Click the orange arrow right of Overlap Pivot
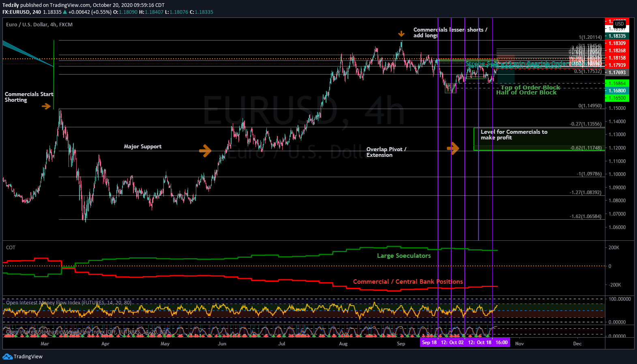Image resolution: width=637 pixels, height=364 pixels. [x=453, y=148]
